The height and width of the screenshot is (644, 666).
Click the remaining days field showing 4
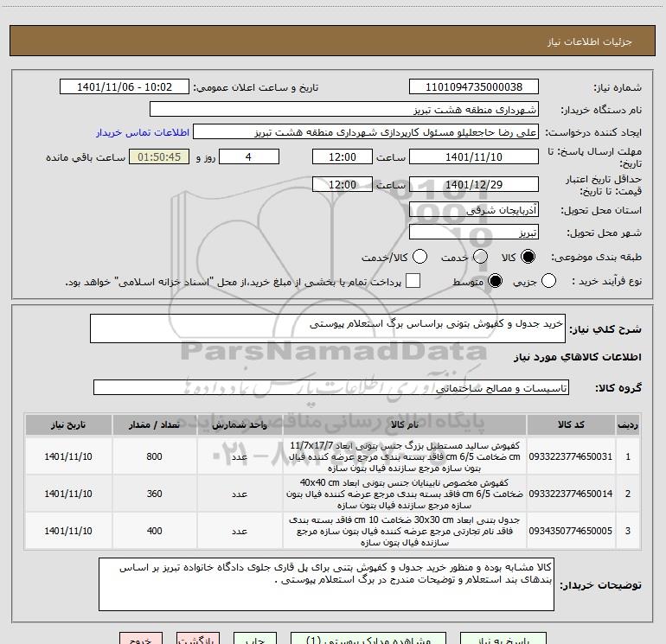(249, 156)
